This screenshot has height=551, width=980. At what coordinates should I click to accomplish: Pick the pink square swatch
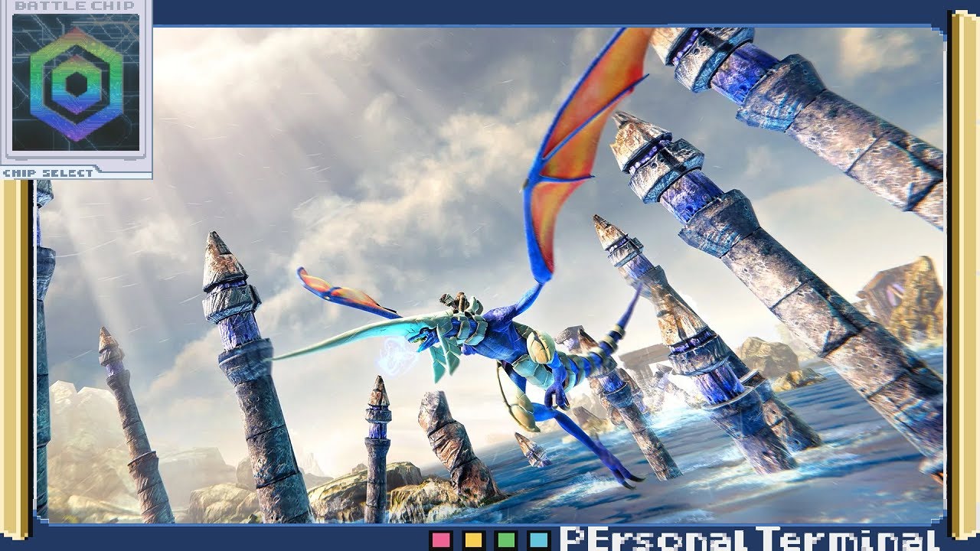(441, 540)
